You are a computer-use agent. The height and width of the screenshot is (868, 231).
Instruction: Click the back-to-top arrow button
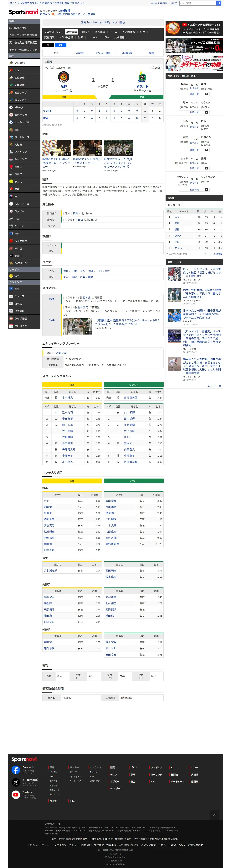(214, 815)
